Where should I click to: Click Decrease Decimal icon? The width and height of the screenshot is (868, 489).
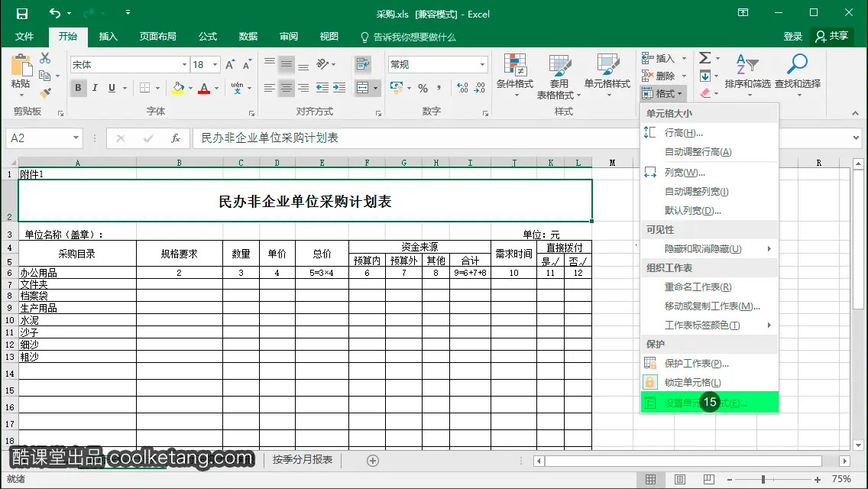point(479,88)
